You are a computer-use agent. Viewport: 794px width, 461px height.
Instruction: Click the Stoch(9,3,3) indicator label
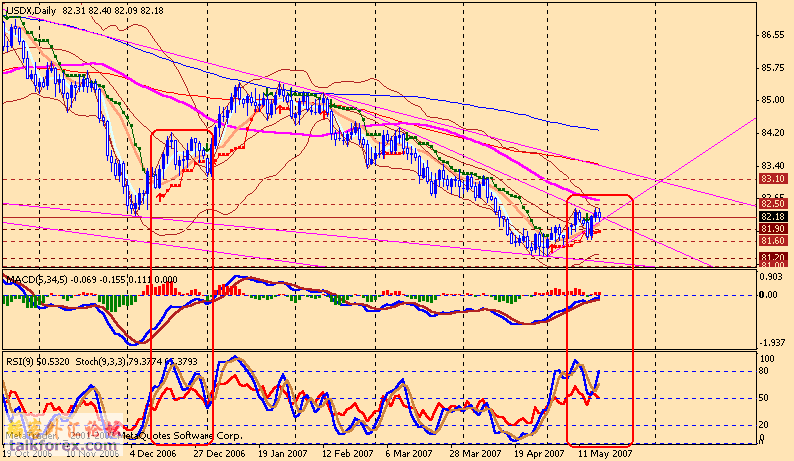click(x=100, y=362)
